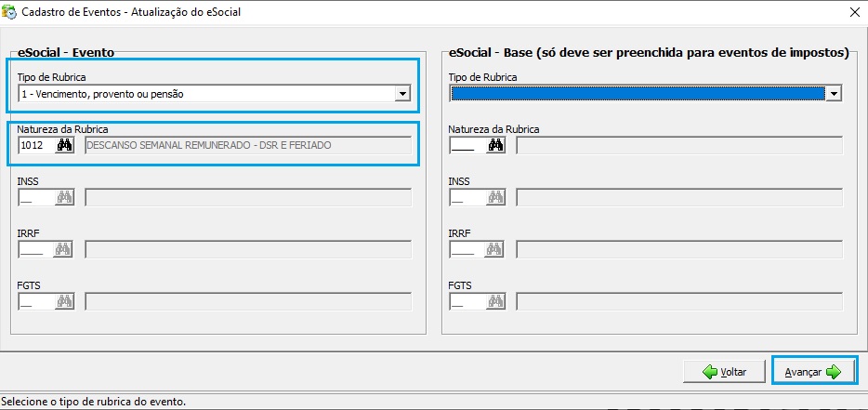Open Natureza da Rubrica lookup in eSocial - Base

click(x=496, y=146)
